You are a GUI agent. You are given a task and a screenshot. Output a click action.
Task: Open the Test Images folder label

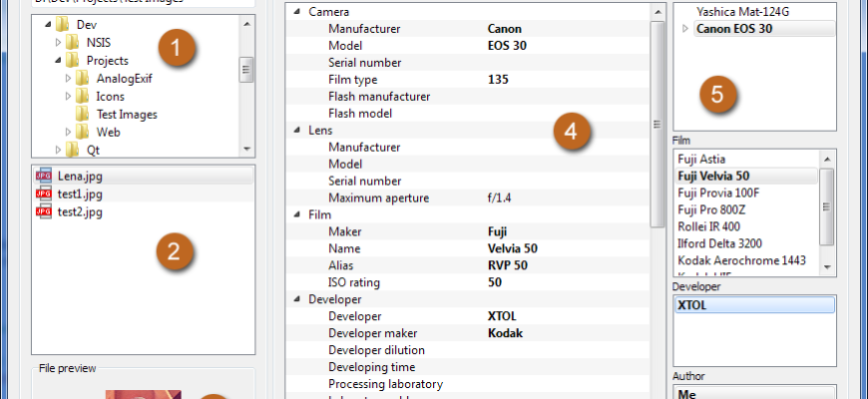pos(127,115)
